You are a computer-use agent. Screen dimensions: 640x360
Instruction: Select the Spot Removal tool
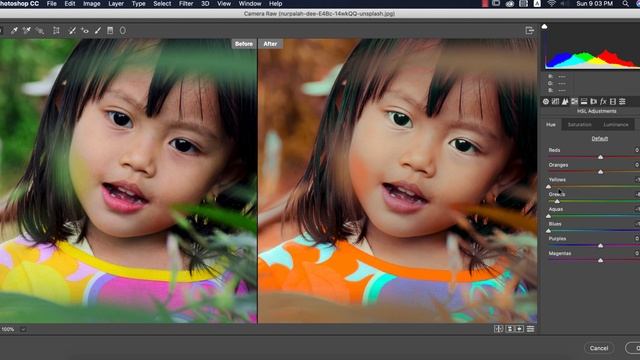pyautogui.click(x=72, y=31)
